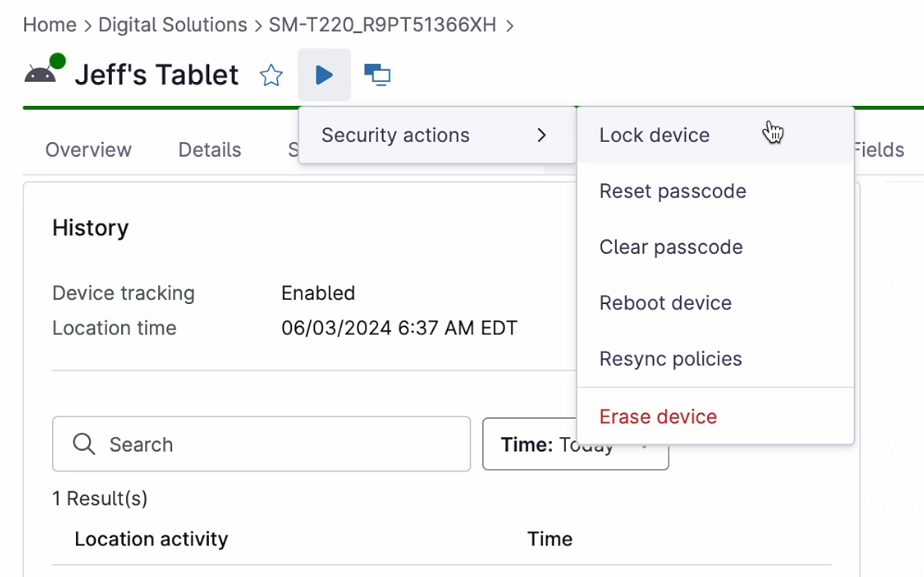Viewport: 924px width, 577px height.
Task: Expand Security actions submenu chevron
Action: (x=542, y=135)
